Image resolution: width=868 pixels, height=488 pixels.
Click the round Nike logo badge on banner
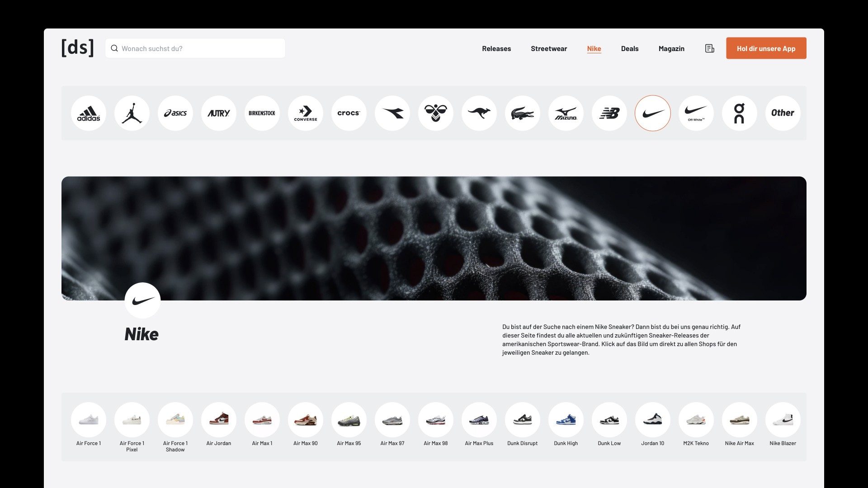coord(142,300)
